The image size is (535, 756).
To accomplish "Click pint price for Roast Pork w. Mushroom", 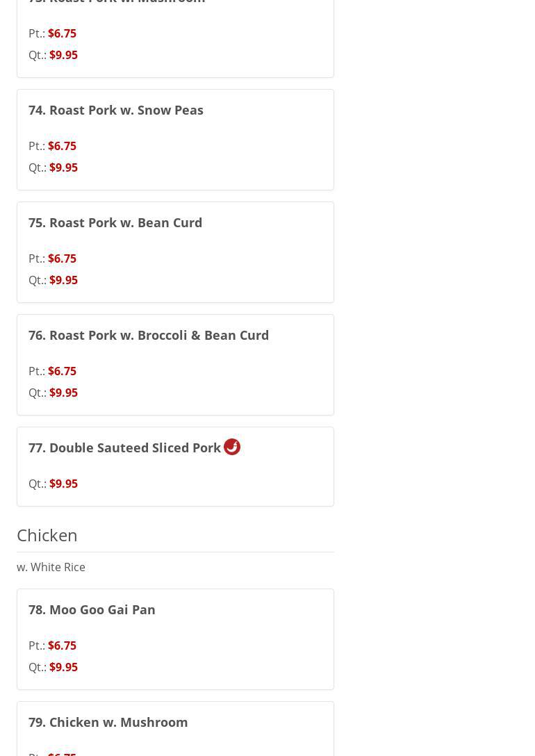I will tap(62, 33).
